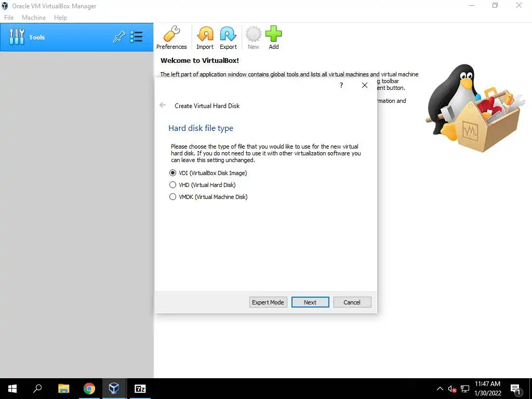Screen dimensions: 532x399
Task: Open 7-Zip from the taskbar
Action: point(140,389)
